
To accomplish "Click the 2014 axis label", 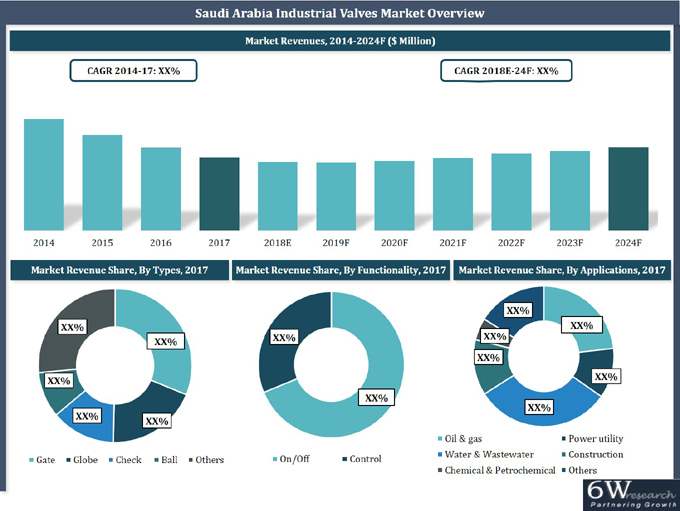I will tap(44, 243).
